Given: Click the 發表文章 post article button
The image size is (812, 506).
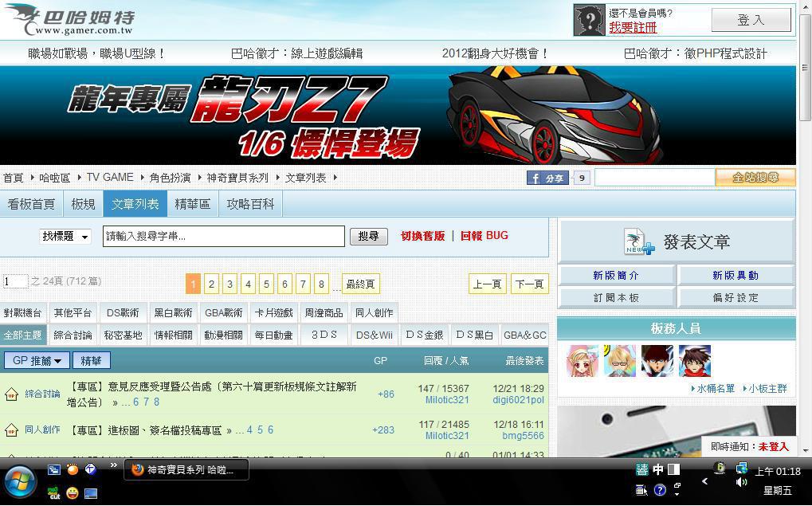Looking at the screenshot, I should click(x=677, y=241).
